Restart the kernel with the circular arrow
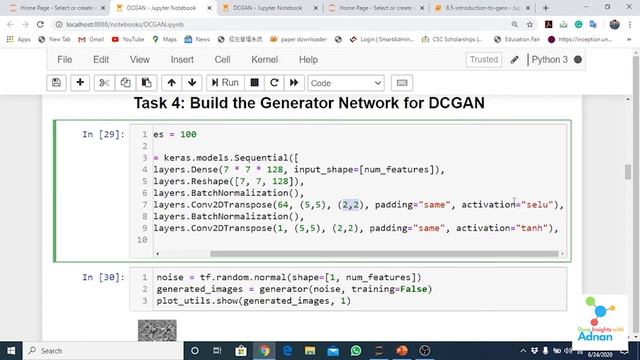 [274, 83]
